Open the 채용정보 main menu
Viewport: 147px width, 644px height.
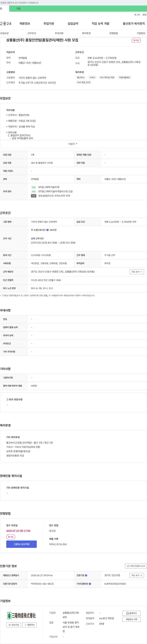tap(25, 23)
